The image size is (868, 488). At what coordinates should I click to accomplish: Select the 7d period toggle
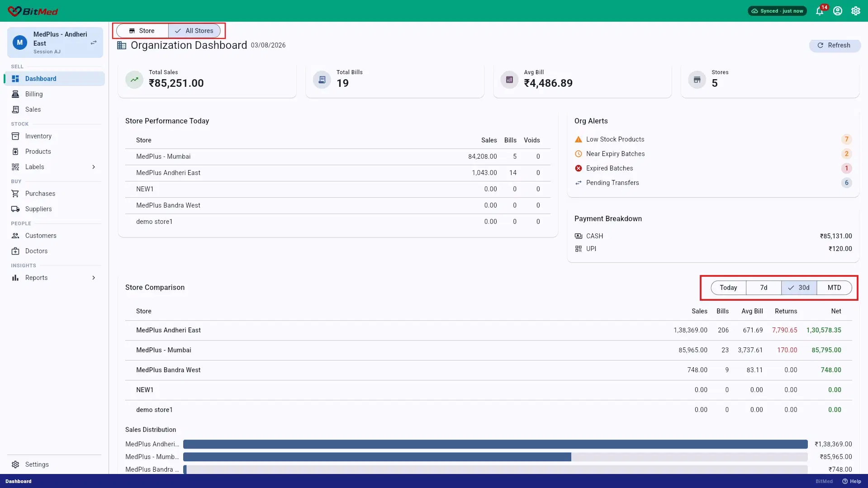[x=764, y=288]
